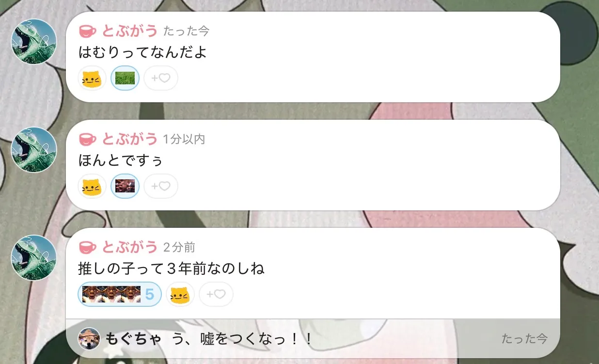
Task: Click the teacup icon on 2分前 post
Action: [x=87, y=248]
